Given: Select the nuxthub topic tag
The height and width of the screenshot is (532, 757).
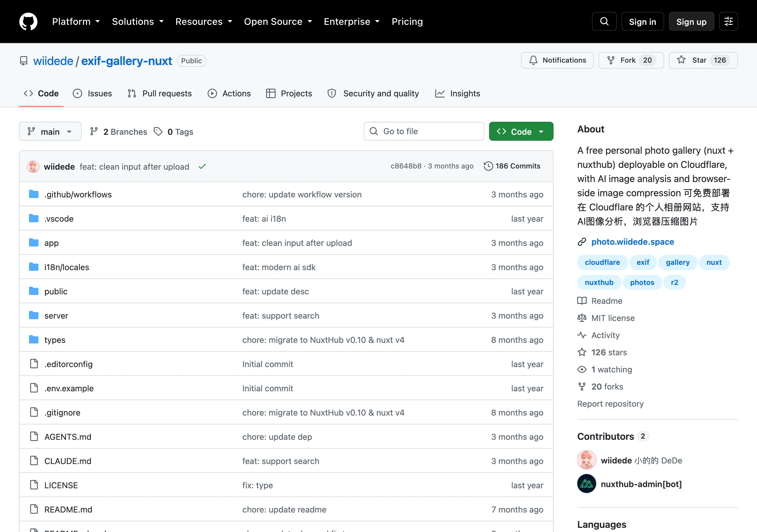Looking at the screenshot, I should pos(599,283).
